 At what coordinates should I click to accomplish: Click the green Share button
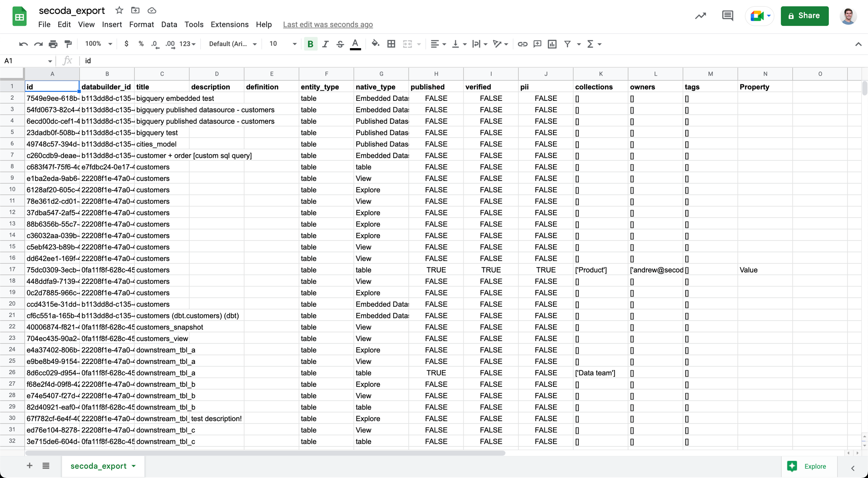click(804, 16)
